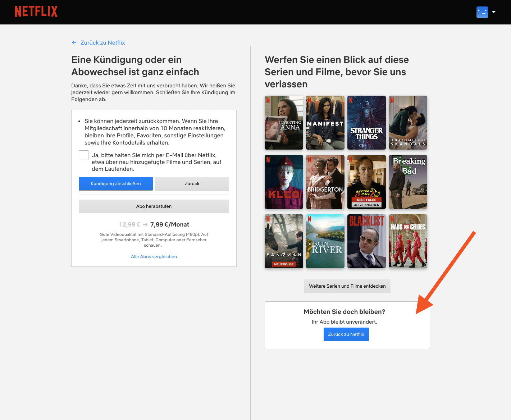
Task: Select the Virgin River poster
Action: (325, 241)
